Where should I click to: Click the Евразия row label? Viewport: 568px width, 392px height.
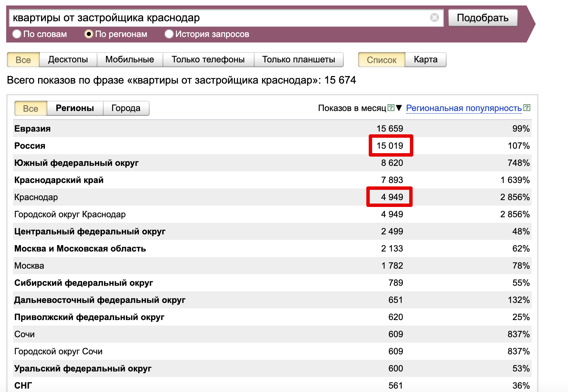(x=32, y=128)
